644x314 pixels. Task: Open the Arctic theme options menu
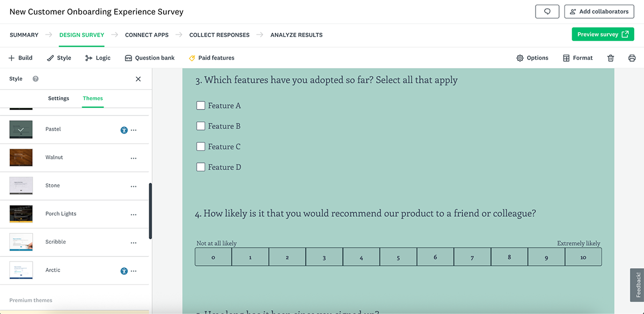(134, 271)
